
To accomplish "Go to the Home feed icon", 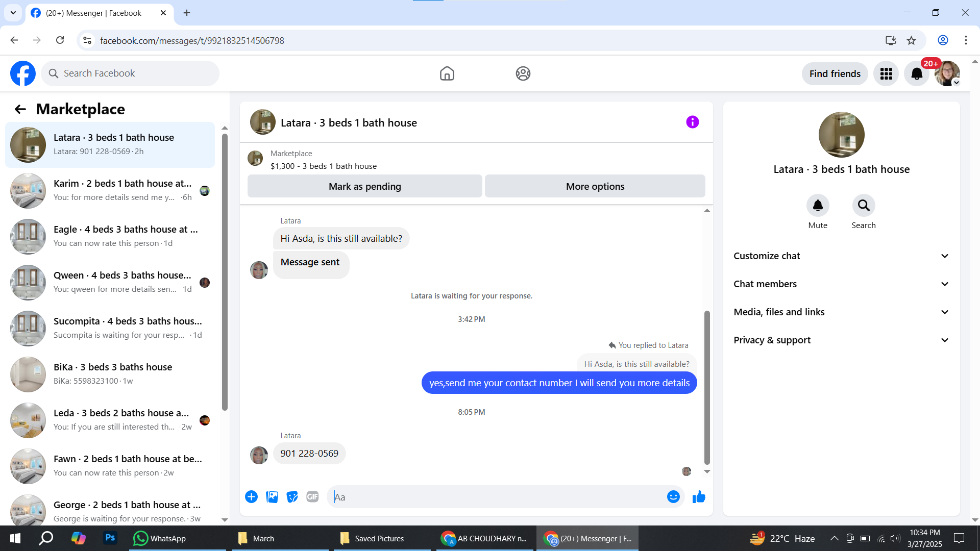I will [447, 73].
